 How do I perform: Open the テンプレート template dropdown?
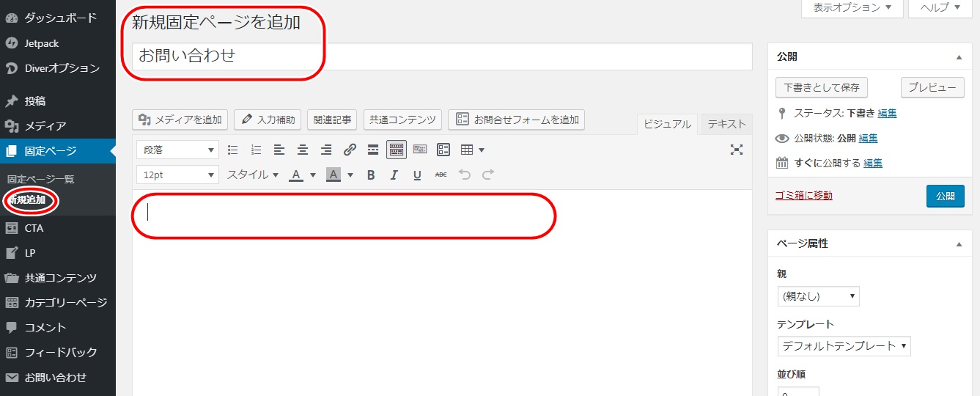[844, 345]
